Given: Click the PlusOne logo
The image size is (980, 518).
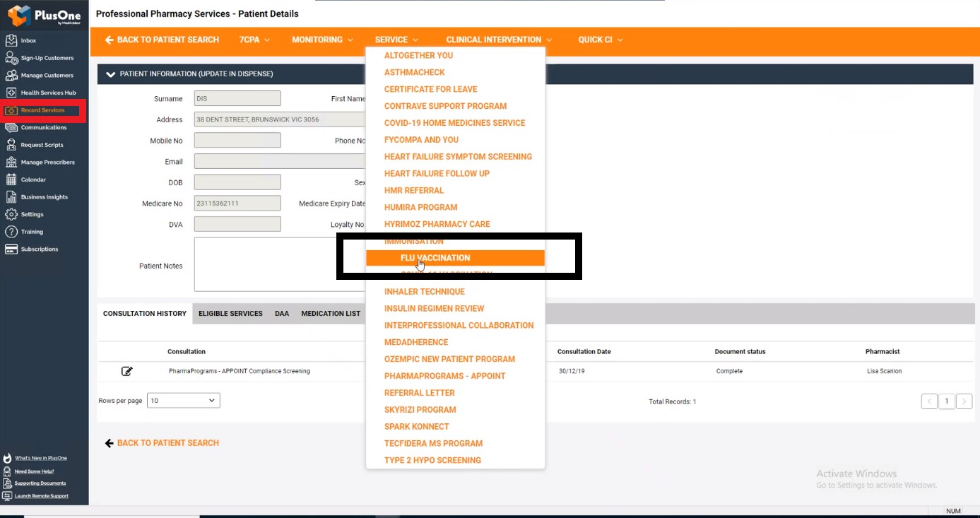Looking at the screenshot, I should 44,15.
